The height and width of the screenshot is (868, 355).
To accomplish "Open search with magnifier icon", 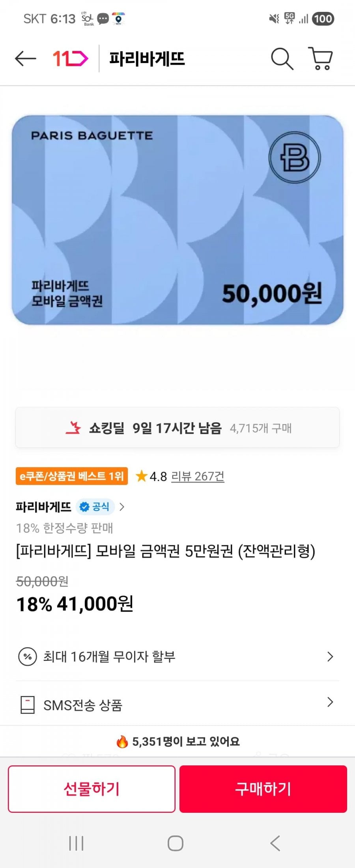I will coord(282,59).
